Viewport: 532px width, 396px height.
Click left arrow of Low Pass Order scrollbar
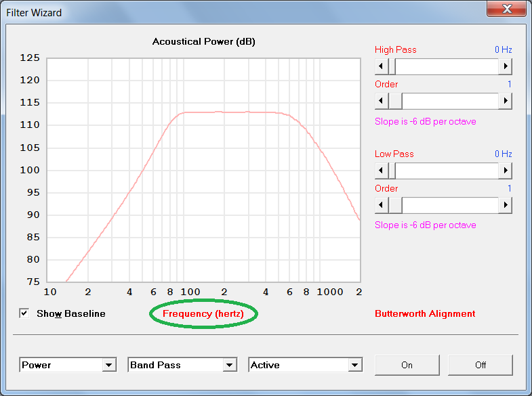(x=382, y=205)
